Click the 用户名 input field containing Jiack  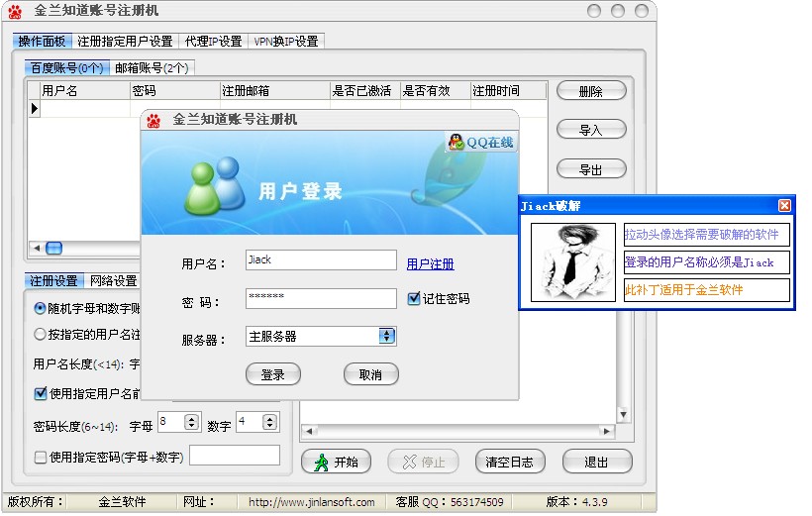pos(321,260)
